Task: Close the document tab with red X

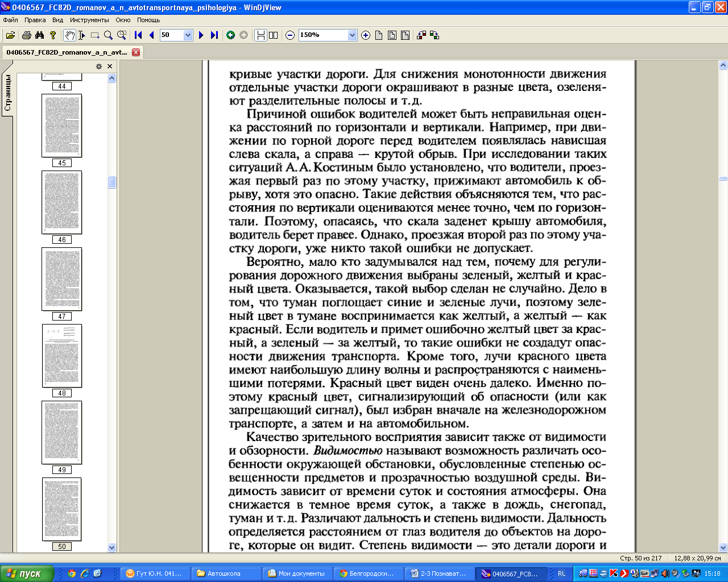Action: click(136, 52)
